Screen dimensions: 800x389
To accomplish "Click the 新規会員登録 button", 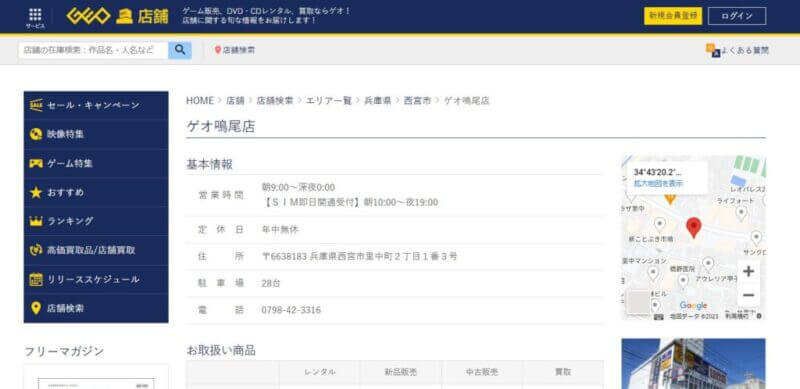I will (x=672, y=16).
